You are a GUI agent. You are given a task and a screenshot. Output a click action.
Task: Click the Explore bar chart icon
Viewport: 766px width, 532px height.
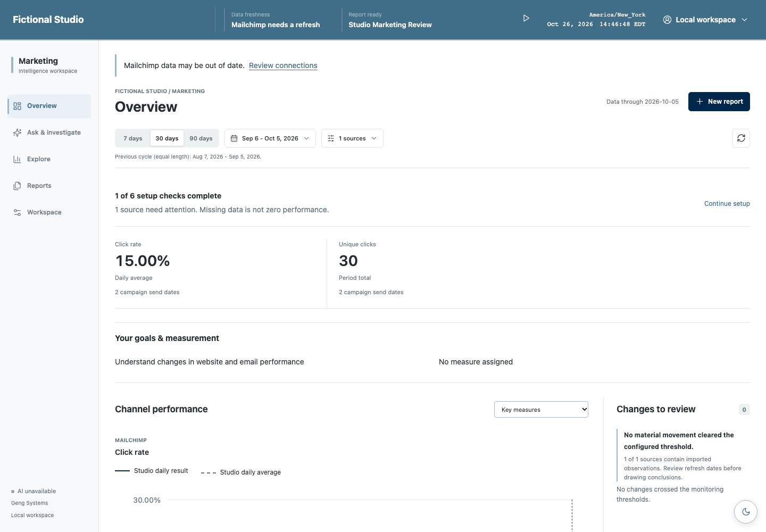[x=17, y=159]
